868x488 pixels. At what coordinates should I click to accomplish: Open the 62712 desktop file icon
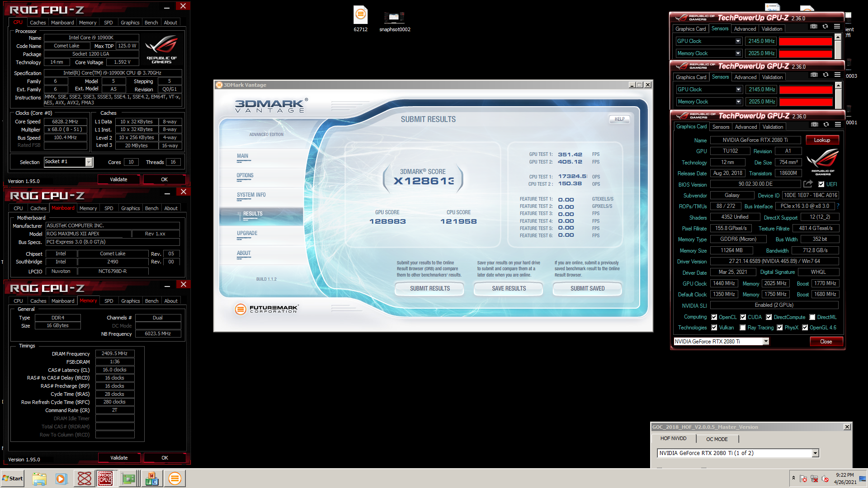pyautogui.click(x=360, y=19)
